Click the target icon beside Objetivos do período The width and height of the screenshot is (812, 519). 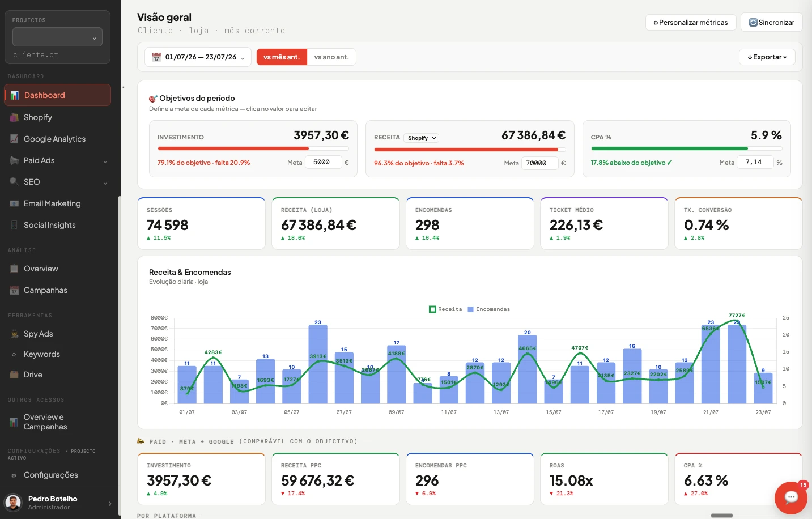[x=153, y=99]
